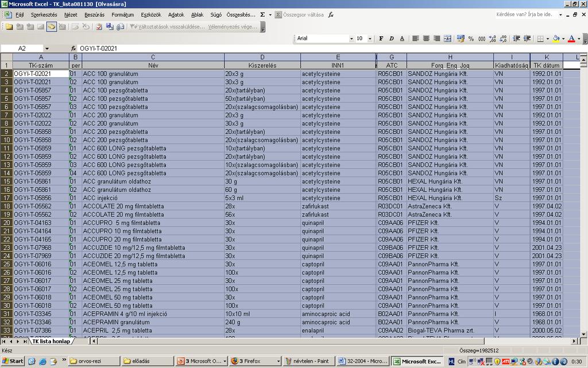Click the help question input box
Viewport: 588px width, 368px height.
pyautogui.click(x=527, y=14)
